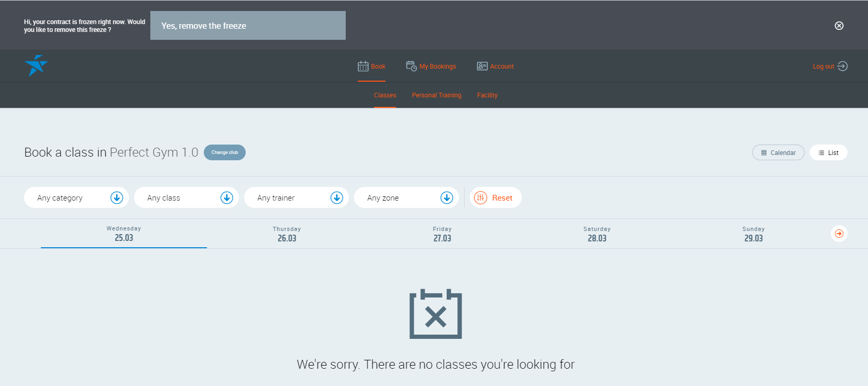This screenshot has height=386, width=868.
Task: Select Friday 27.03 date
Action: [442, 234]
